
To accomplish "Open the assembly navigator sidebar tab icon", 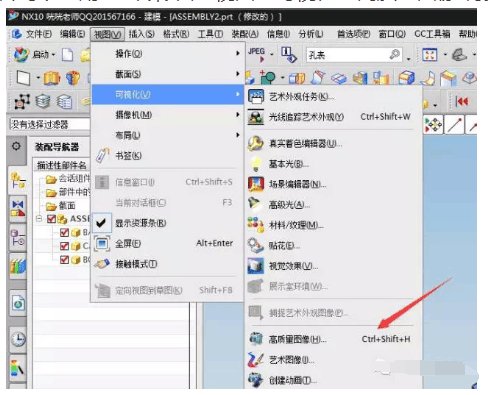I will (x=18, y=180).
